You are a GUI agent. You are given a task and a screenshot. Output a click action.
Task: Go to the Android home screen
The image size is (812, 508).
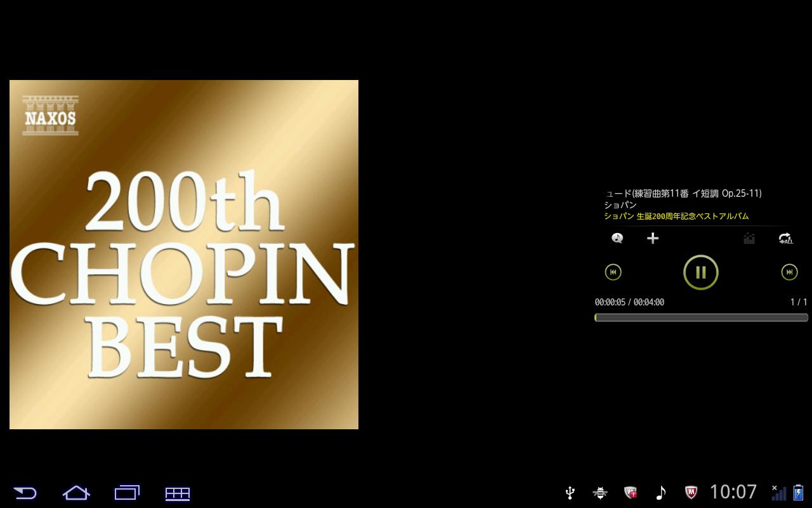point(76,493)
